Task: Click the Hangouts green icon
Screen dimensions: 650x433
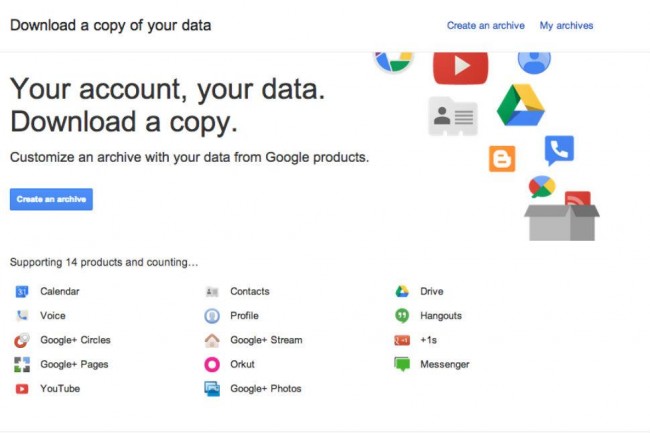Action: [401, 315]
